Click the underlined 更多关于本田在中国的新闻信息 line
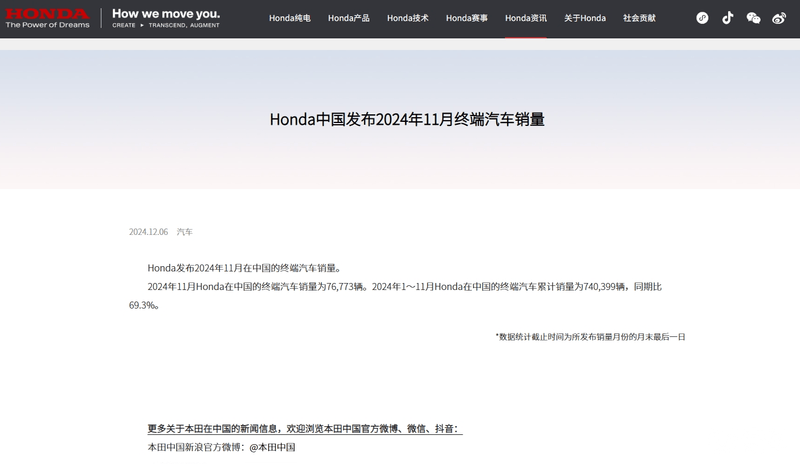This screenshot has width=800, height=464. click(x=305, y=429)
